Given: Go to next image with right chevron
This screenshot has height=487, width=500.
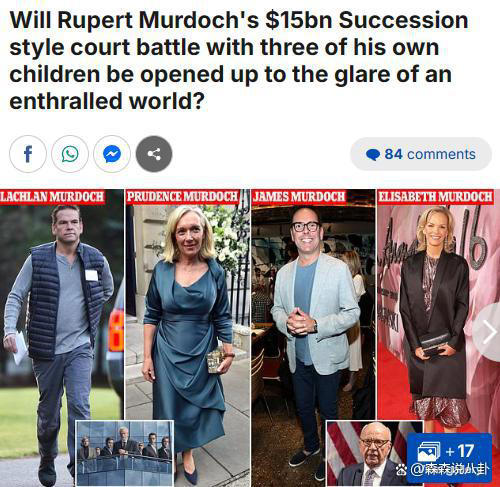Looking at the screenshot, I should coord(488,332).
